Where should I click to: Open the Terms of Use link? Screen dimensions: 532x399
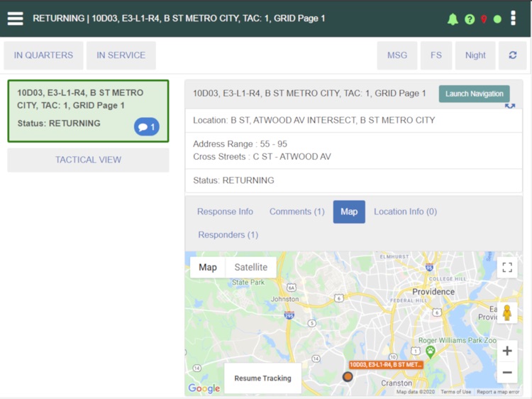point(455,391)
